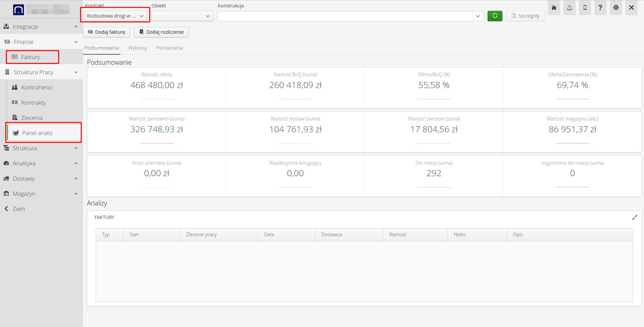Click the home icon in top bar
This screenshot has height=327, width=644.
click(554, 8)
